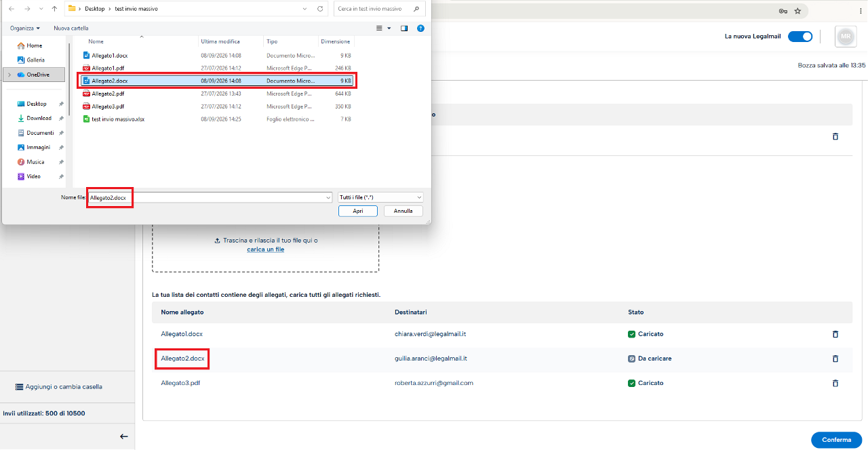Go up one folder with the up arrow
Screen dimensions: 868x450
[54, 9]
